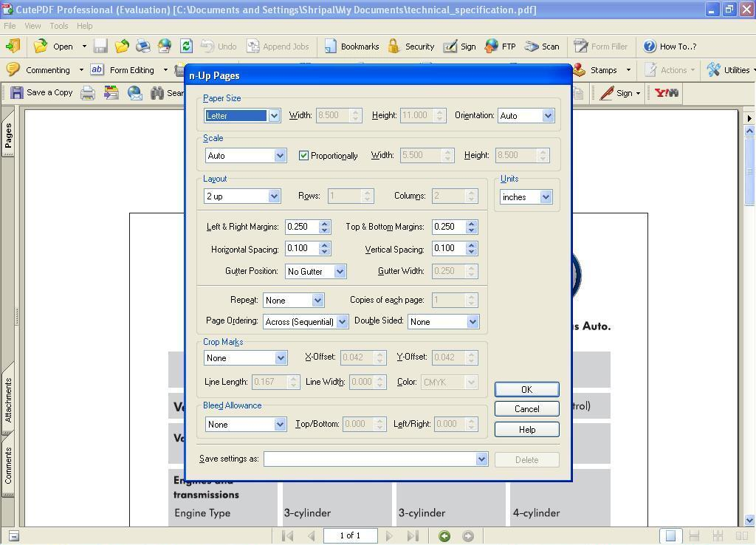This screenshot has height=545, width=756.
Task: Open the How To help icon
Action: 650,47
